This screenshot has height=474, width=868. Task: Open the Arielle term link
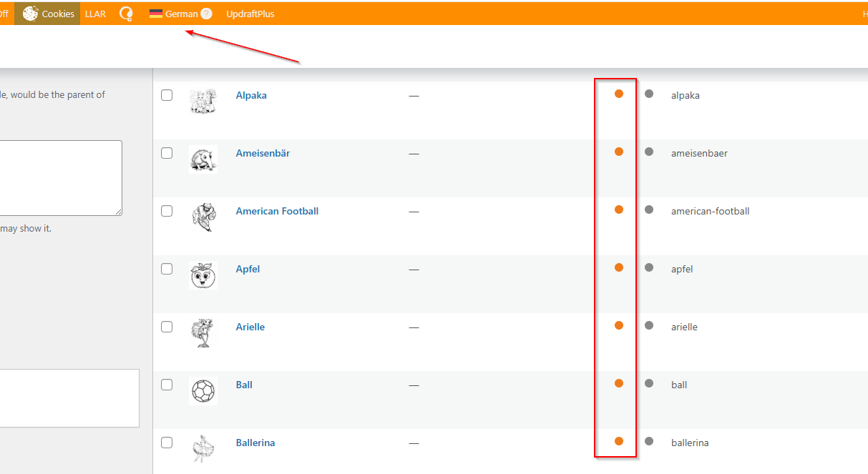pyautogui.click(x=250, y=327)
